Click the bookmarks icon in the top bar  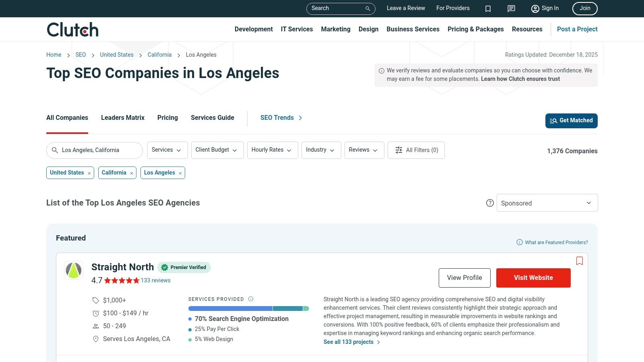(x=488, y=8)
